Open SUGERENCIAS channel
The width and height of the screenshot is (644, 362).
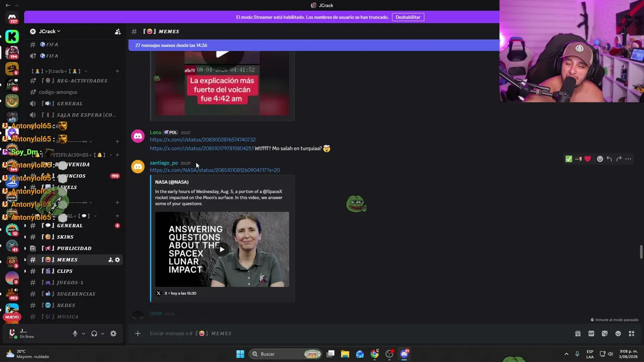point(74,294)
